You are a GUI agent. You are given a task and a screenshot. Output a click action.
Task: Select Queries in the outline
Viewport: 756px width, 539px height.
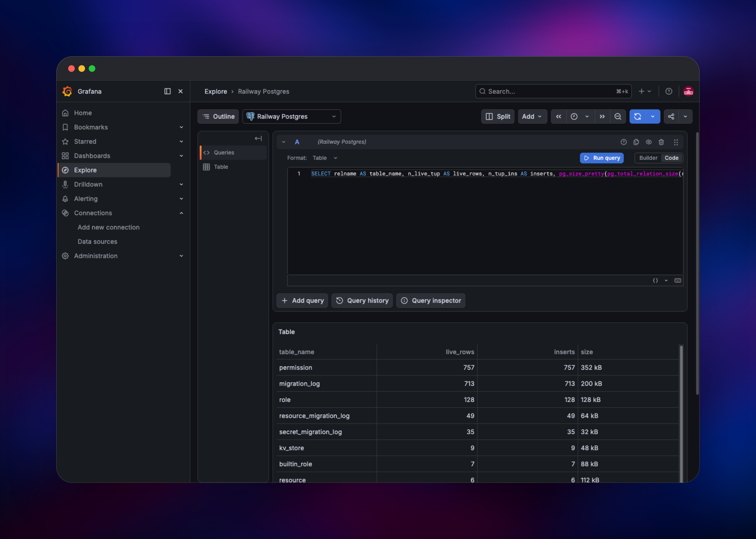click(x=233, y=152)
